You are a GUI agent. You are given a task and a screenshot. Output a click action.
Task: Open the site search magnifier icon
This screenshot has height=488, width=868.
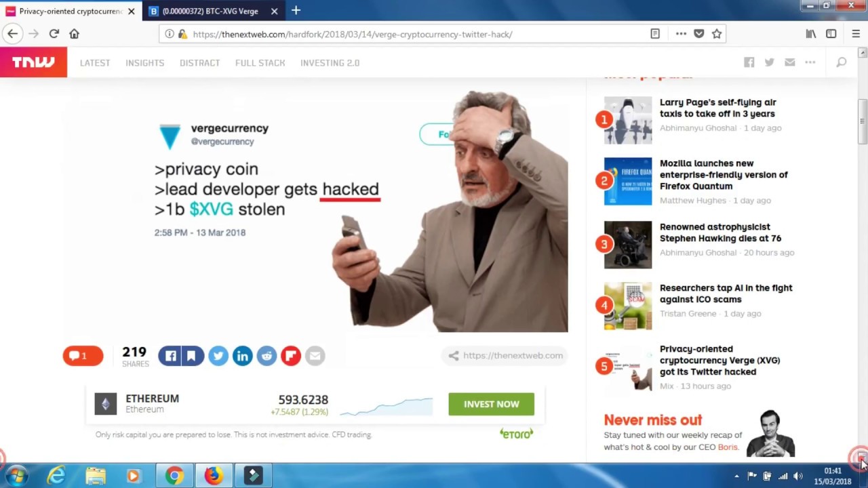(x=842, y=62)
